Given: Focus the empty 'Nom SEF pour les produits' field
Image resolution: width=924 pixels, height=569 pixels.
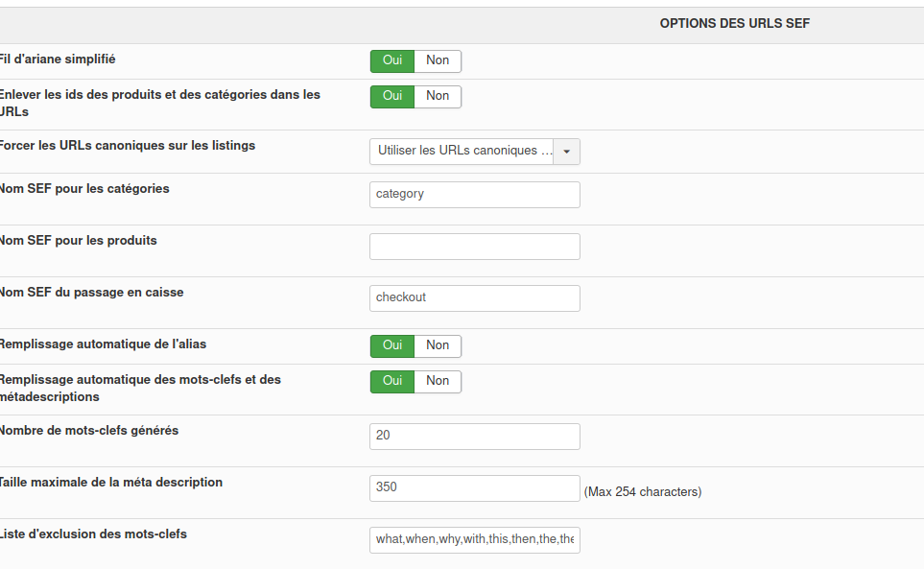Looking at the screenshot, I should tap(474, 247).
